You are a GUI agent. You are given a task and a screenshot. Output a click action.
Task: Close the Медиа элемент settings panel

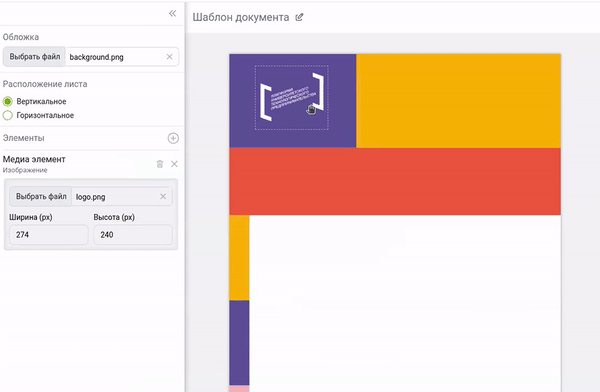pos(174,164)
